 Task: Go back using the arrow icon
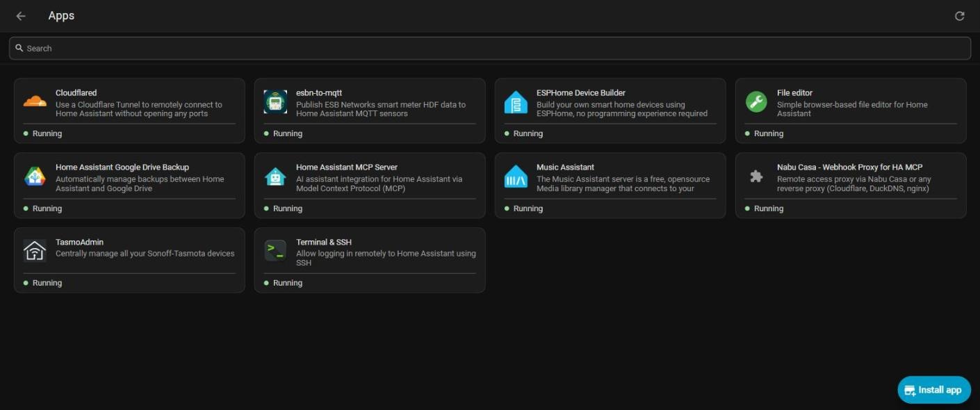point(21,16)
